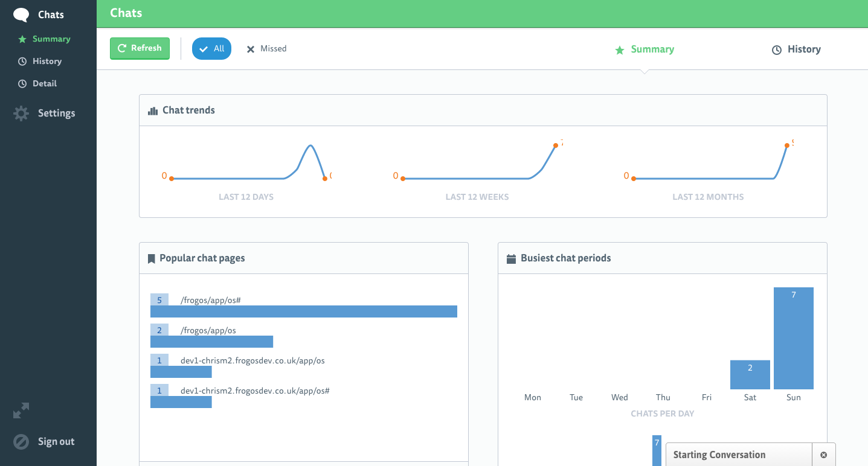Close the Starting Conversation popup

pyautogui.click(x=824, y=455)
